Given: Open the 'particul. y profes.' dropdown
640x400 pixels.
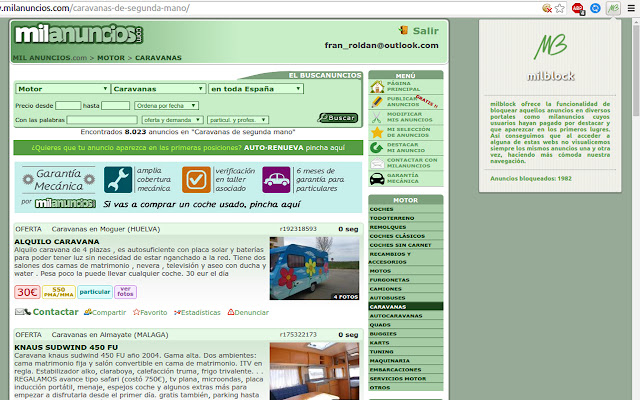Looking at the screenshot, I should tap(238, 120).
